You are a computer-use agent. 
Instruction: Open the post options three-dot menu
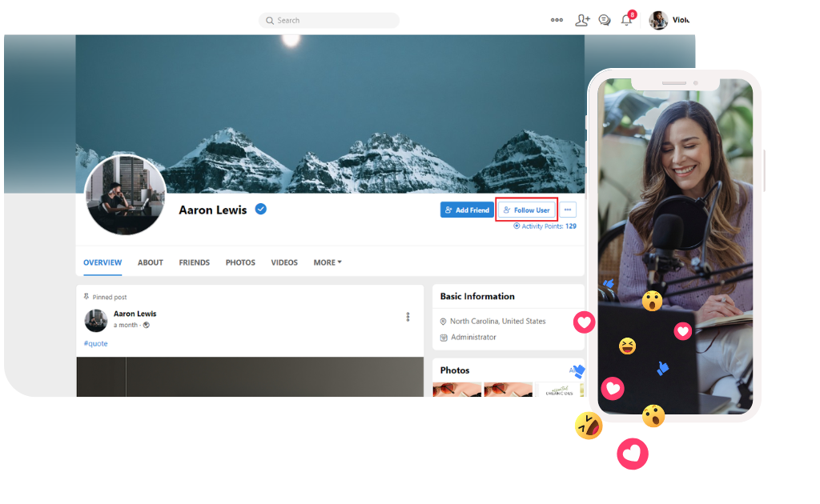coord(408,317)
